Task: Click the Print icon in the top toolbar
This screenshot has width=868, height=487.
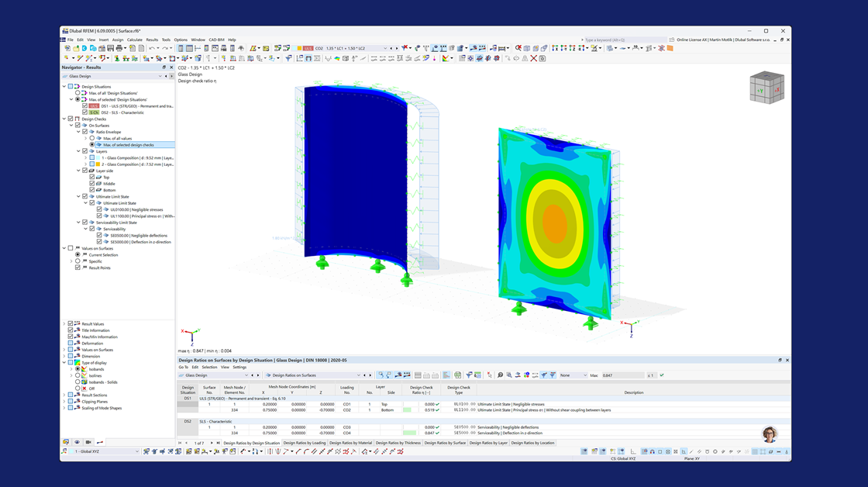Action: (x=119, y=47)
